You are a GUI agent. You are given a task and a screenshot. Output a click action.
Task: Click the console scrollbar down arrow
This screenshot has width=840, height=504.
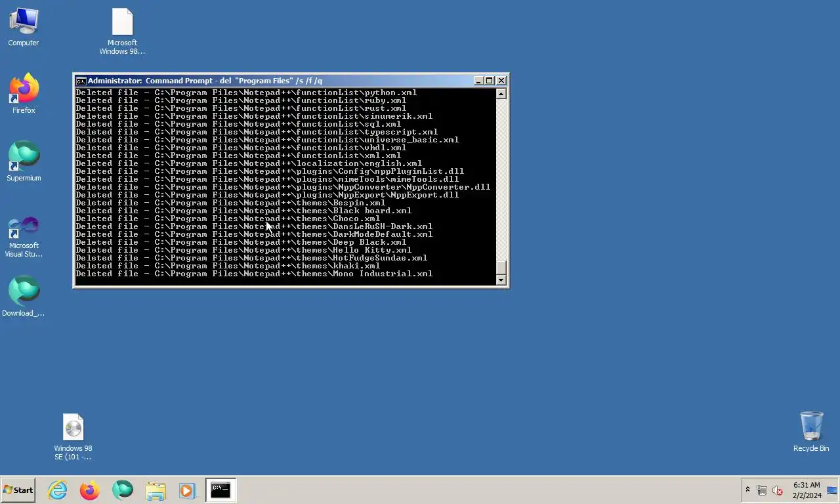point(501,280)
